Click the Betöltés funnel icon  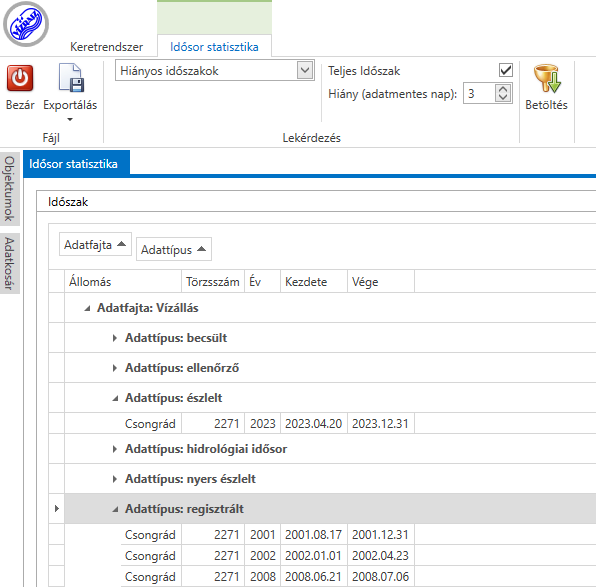click(x=547, y=78)
